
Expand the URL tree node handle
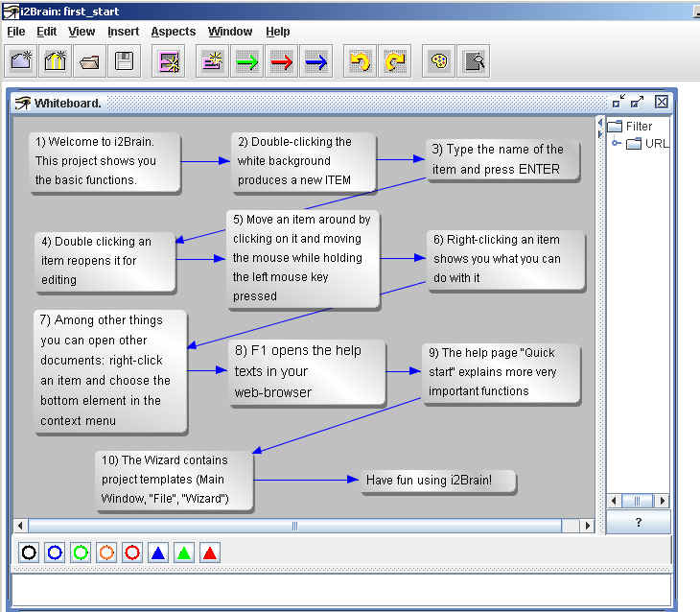[x=616, y=143]
